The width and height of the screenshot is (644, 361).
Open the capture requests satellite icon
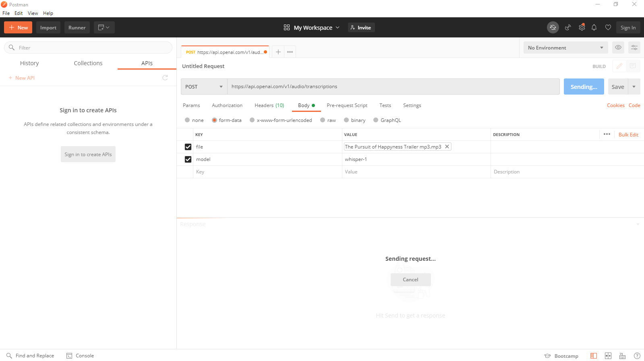pos(568,27)
